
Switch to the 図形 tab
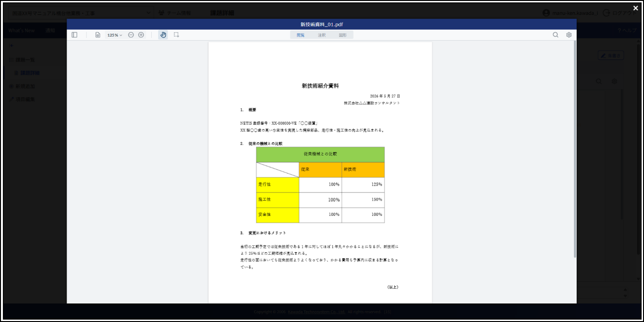point(343,35)
